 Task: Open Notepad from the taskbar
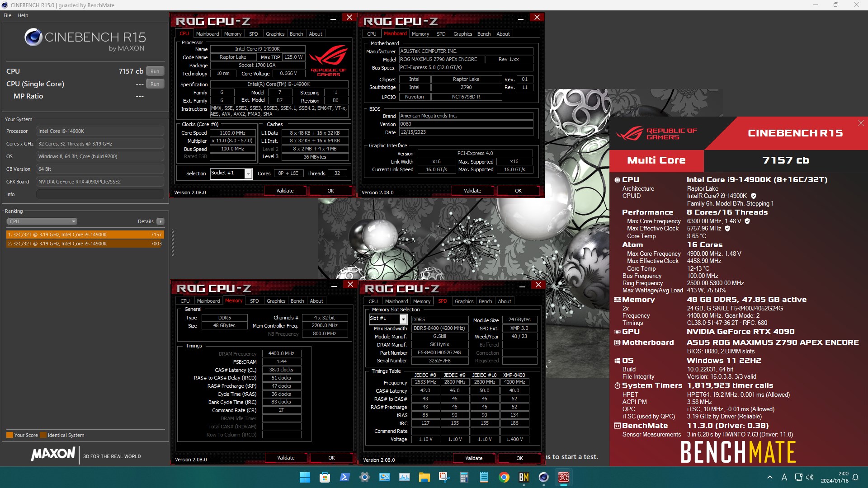pos(484,477)
